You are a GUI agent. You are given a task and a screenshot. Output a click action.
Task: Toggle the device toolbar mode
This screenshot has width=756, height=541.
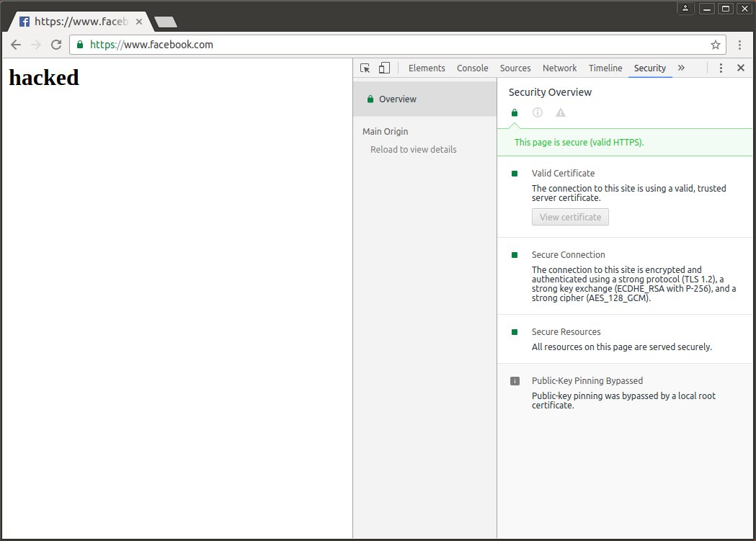click(384, 68)
